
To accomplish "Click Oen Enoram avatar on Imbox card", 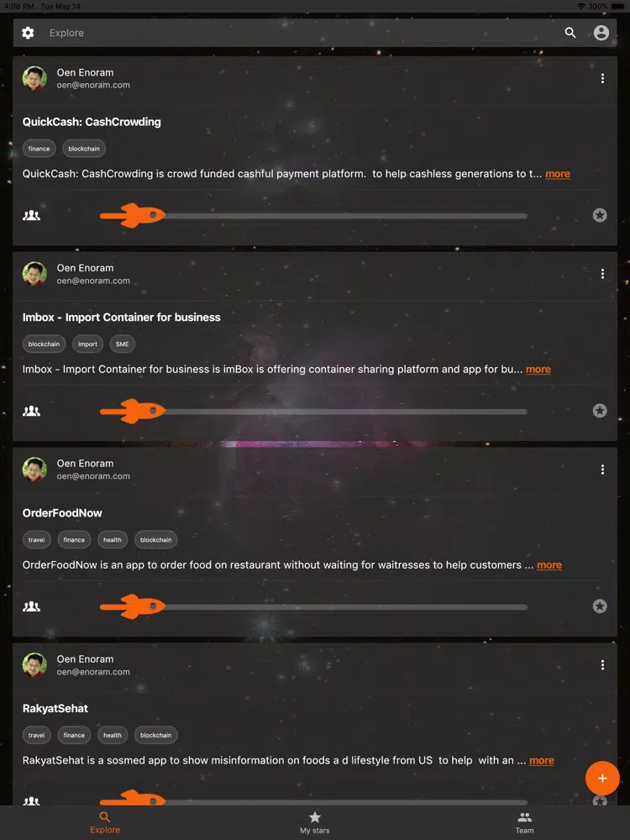I will click(x=34, y=273).
